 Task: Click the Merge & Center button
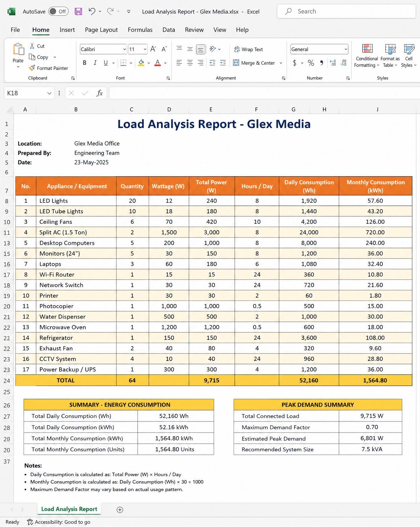point(254,63)
